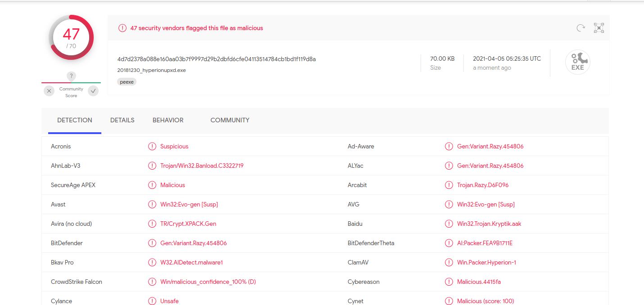Open the COMMUNITY tab
Image resolution: width=644 pixels, height=305 pixels.
pyautogui.click(x=230, y=120)
